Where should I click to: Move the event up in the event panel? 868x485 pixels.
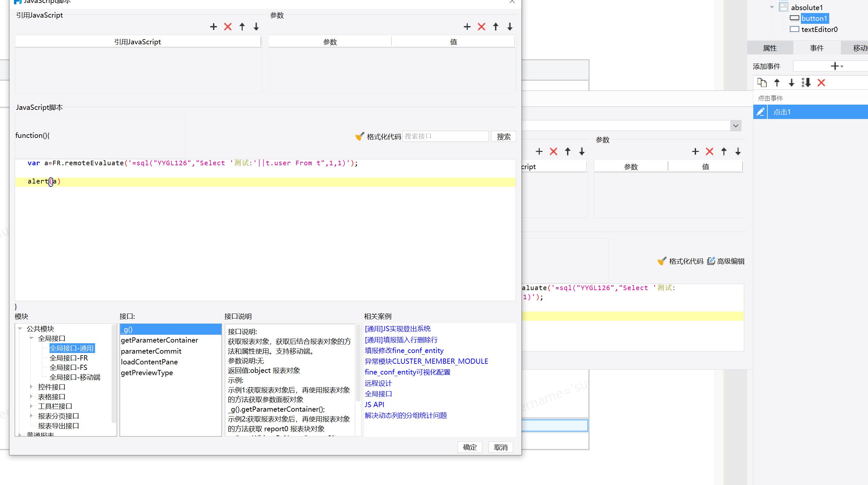click(x=777, y=83)
